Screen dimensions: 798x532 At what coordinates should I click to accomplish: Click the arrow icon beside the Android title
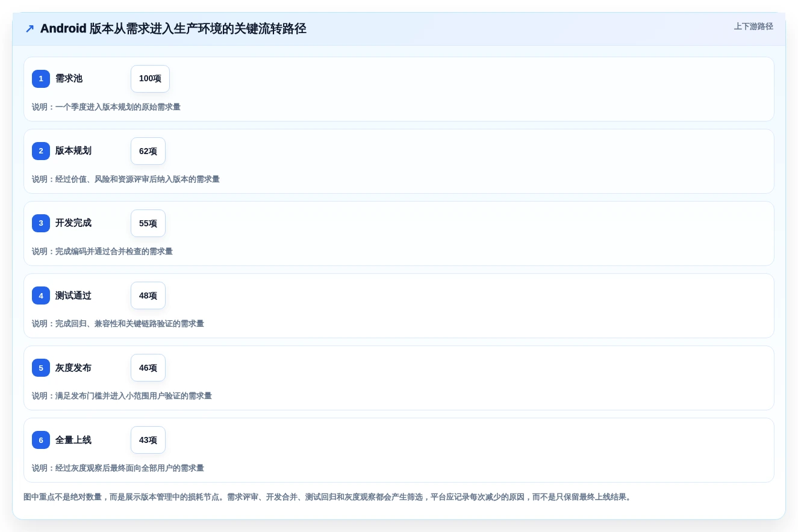pos(30,28)
